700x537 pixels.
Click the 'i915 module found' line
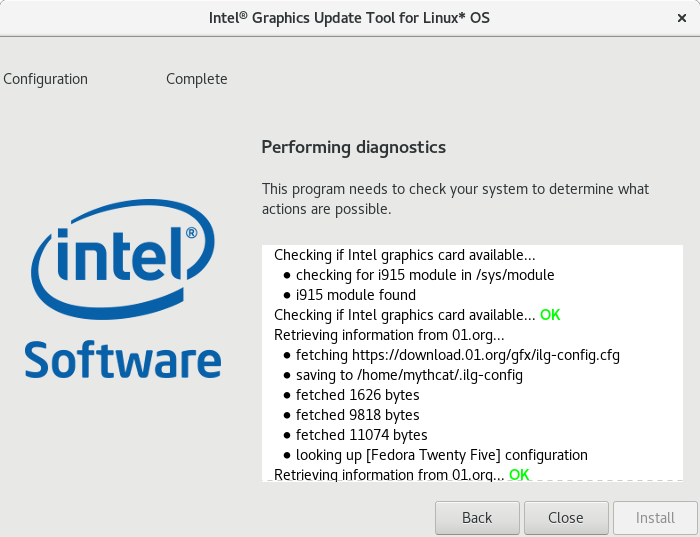(x=356, y=295)
